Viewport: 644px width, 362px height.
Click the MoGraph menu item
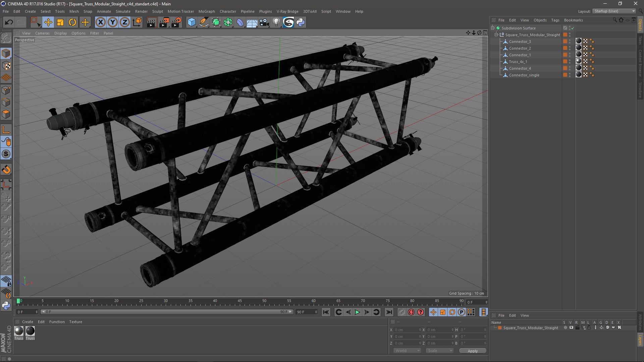click(x=207, y=11)
